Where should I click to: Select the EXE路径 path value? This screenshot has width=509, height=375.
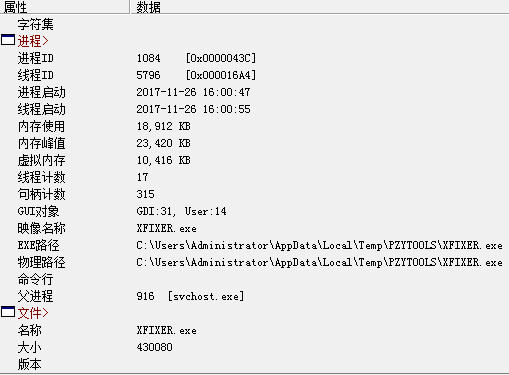tap(319, 246)
